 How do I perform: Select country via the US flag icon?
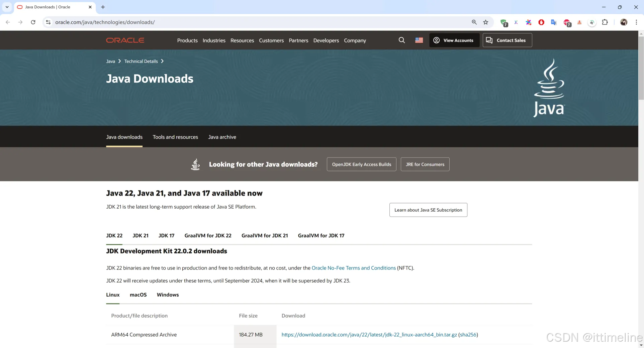point(419,40)
